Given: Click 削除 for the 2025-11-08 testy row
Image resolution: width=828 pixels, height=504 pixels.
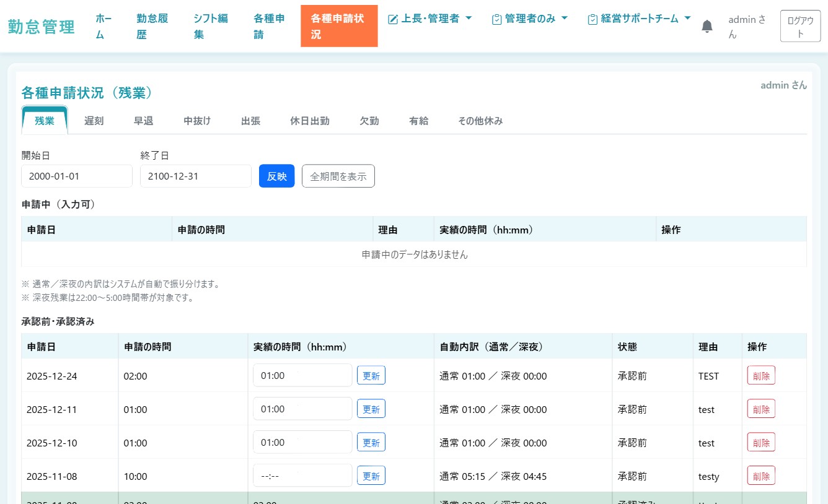Looking at the screenshot, I should [x=761, y=476].
